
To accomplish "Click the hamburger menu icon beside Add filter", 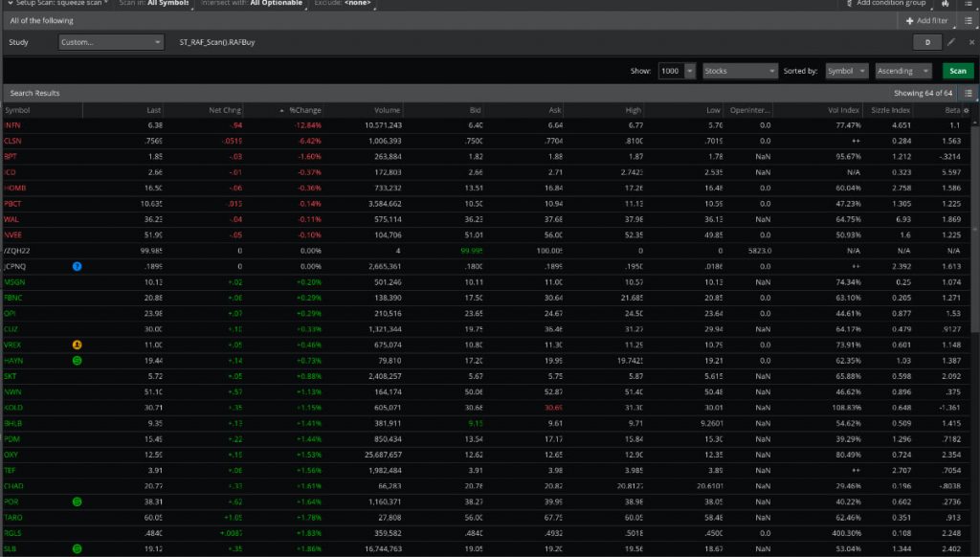I will point(969,20).
